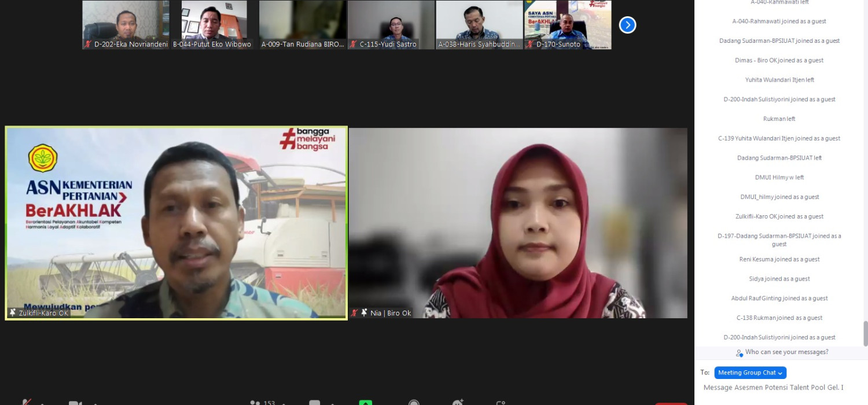Open the Meeting Group Chat recipient dropdown
Screen dimensions: 868x405
point(750,373)
